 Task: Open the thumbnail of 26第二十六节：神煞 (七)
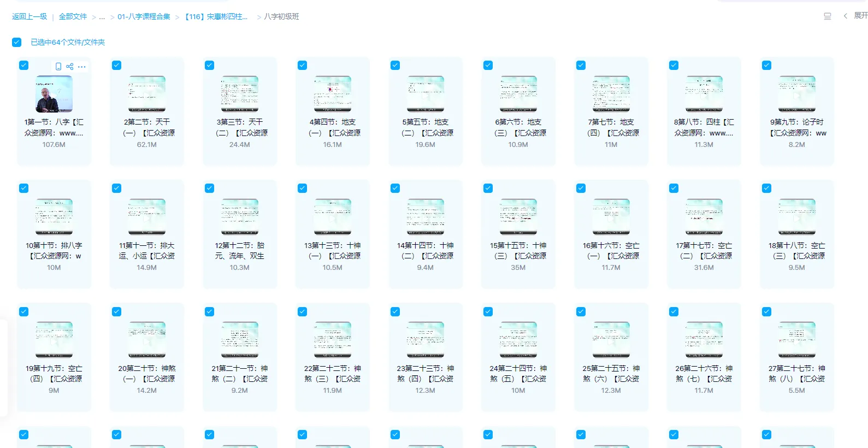(x=704, y=340)
